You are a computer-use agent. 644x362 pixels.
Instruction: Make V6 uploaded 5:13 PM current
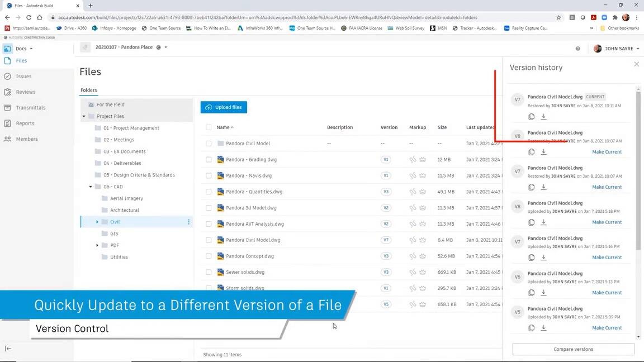[x=607, y=293]
